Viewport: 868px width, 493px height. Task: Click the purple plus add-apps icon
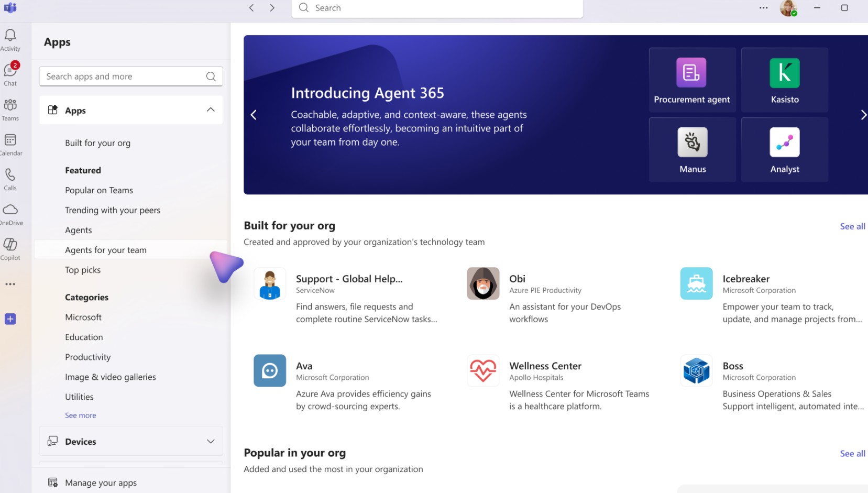[10, 319]
